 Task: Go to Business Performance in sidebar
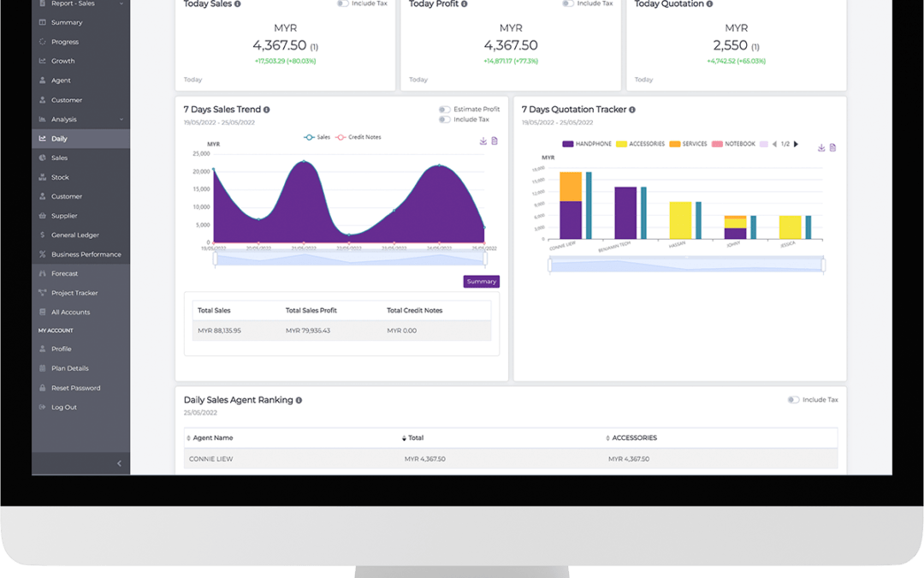click(x=86, y=254)
